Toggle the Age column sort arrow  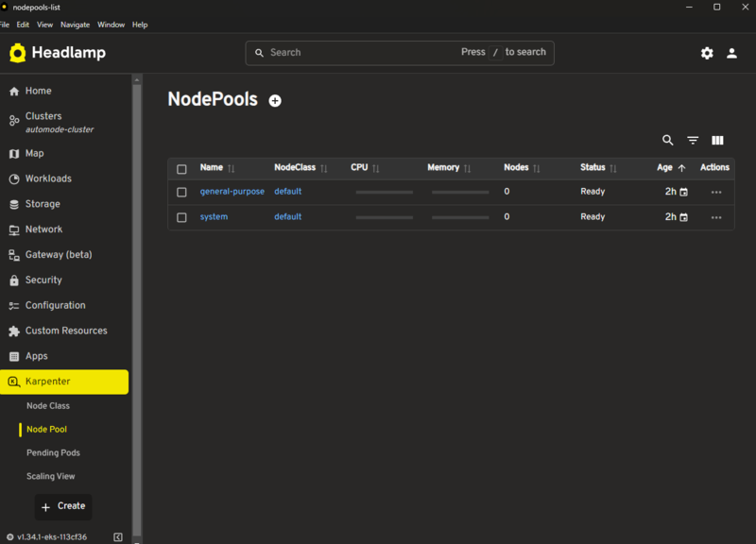click(x=681, y=168)
